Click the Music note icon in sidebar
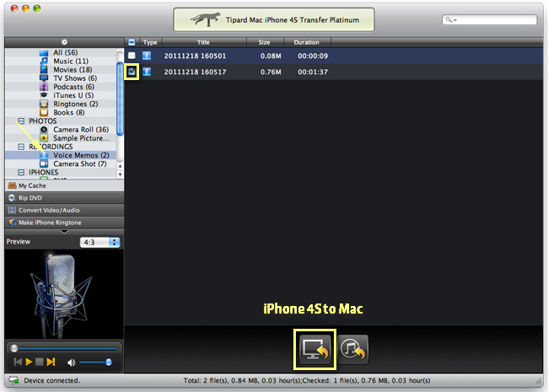This screenshot has height=392, width=548. (44, 62)
